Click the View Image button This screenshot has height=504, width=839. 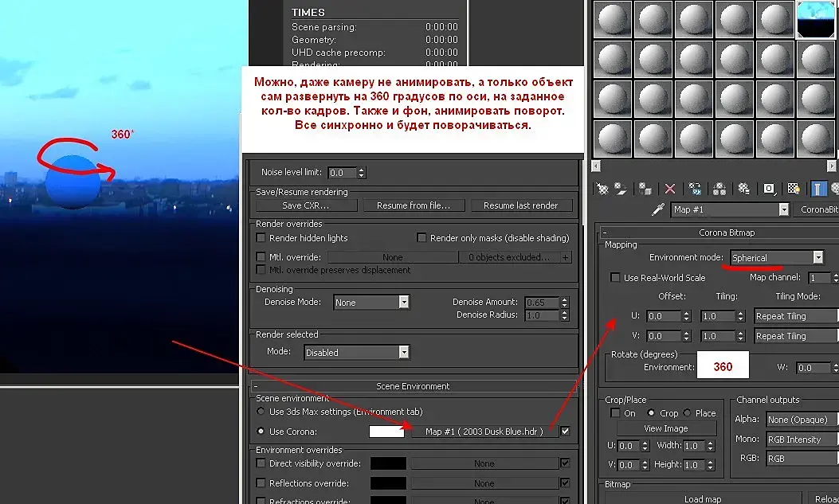click(666, 428)
